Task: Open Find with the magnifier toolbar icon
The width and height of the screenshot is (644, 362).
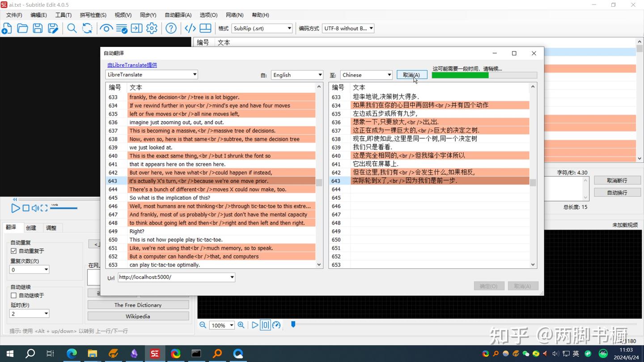Action: (72, 29)
